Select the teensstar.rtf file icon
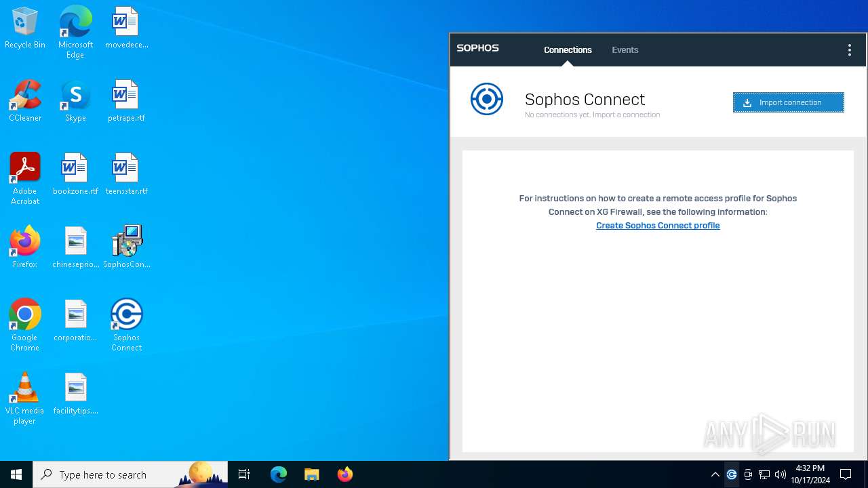This screenshot has width=868, height=488. tap(127, 175)
